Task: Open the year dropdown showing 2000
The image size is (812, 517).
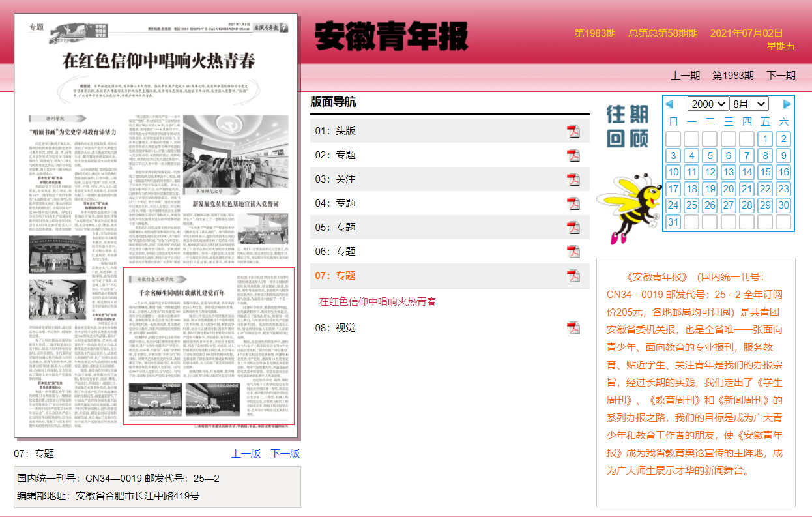Action: 708,104
